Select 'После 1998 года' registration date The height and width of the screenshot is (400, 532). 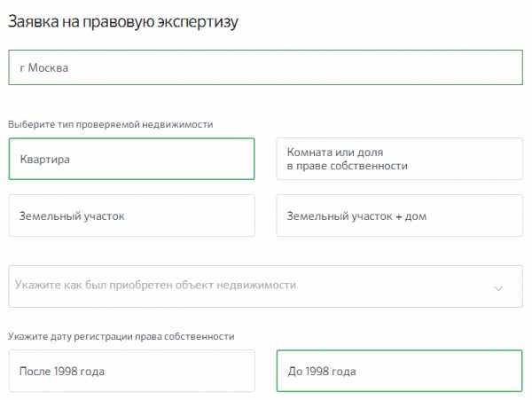tap(131, 372)
